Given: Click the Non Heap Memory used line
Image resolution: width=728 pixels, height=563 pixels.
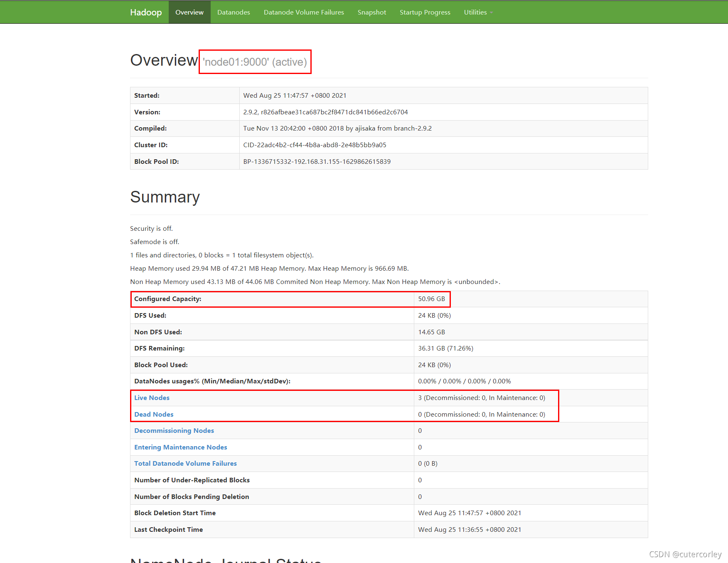Looking at the screenshot, I should (x=315, y=282).
